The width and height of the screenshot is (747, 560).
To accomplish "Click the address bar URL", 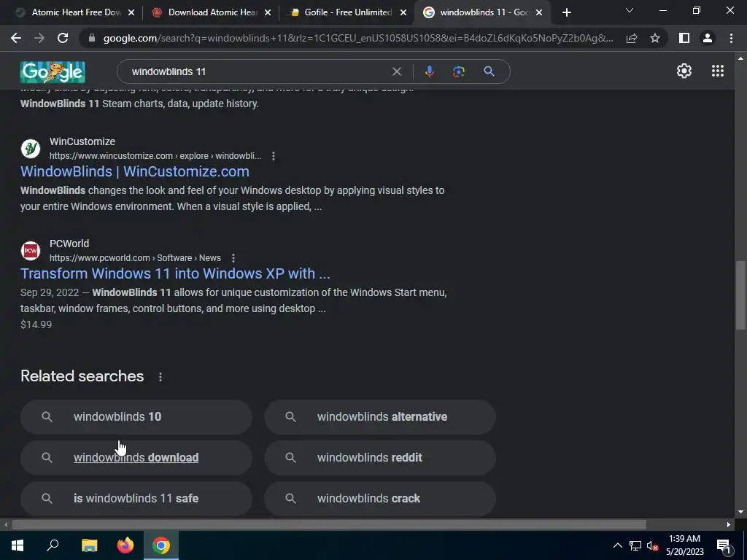I will (358, 38).
